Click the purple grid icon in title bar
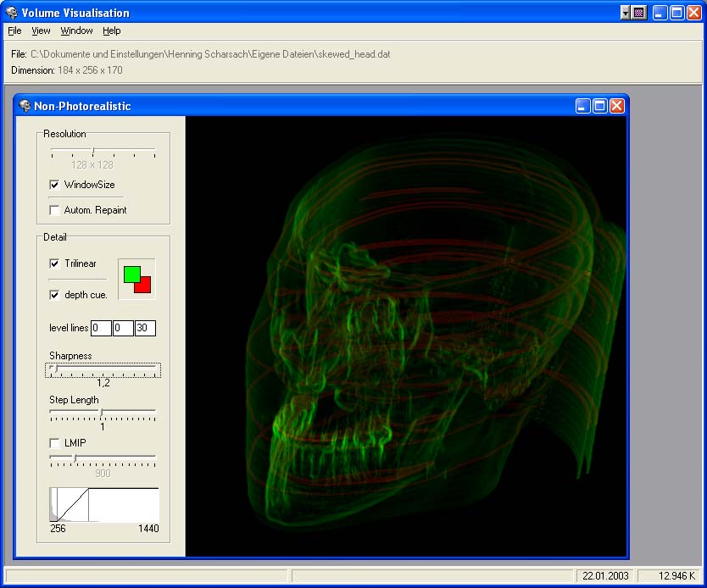 [639, 13]
